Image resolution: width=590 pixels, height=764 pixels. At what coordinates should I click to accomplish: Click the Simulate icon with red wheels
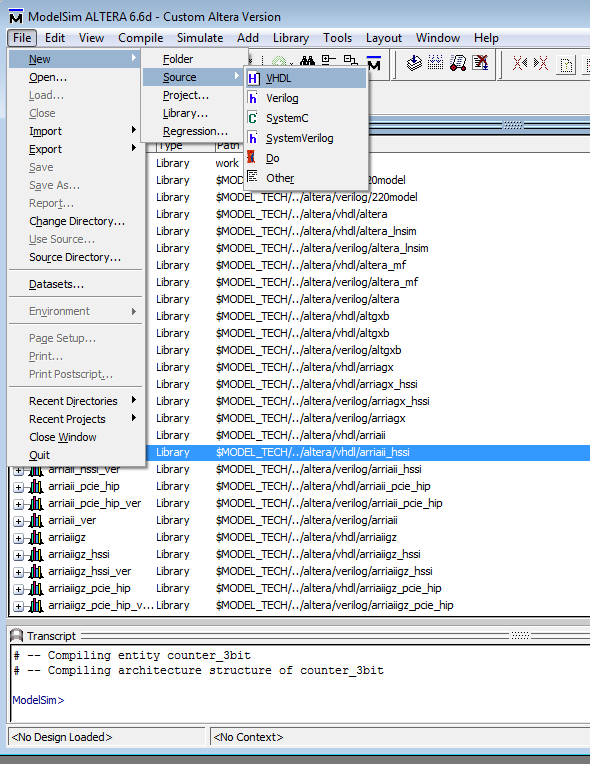458,63
